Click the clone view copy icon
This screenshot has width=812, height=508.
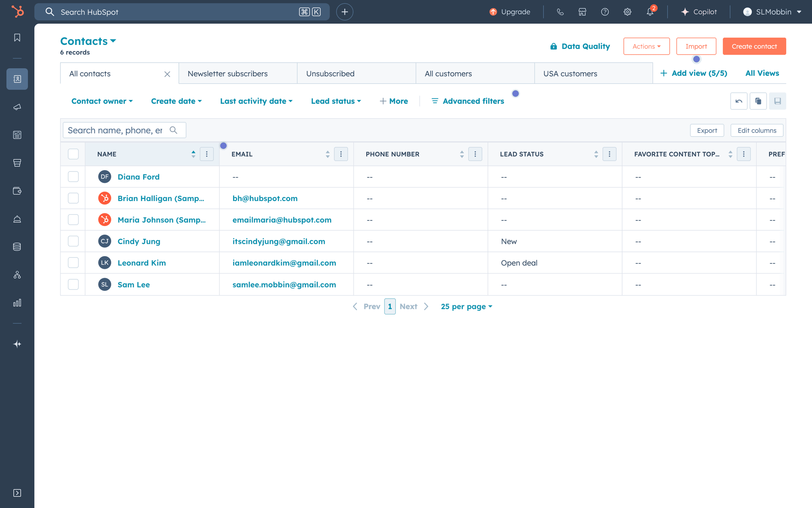758,101
